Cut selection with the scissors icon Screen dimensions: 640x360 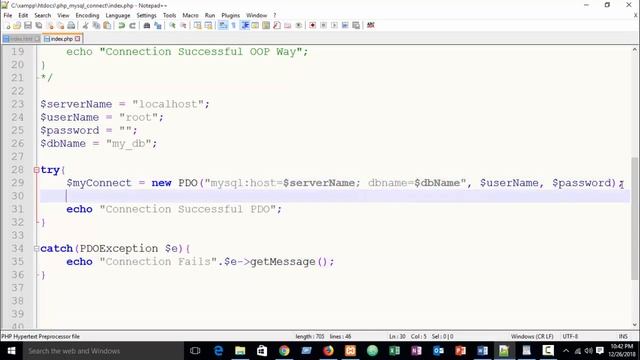tap(85, 25)
